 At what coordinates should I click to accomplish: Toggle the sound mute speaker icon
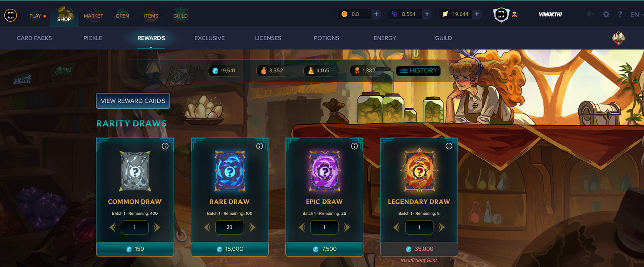pyautogui.click(x=591, y=15)
